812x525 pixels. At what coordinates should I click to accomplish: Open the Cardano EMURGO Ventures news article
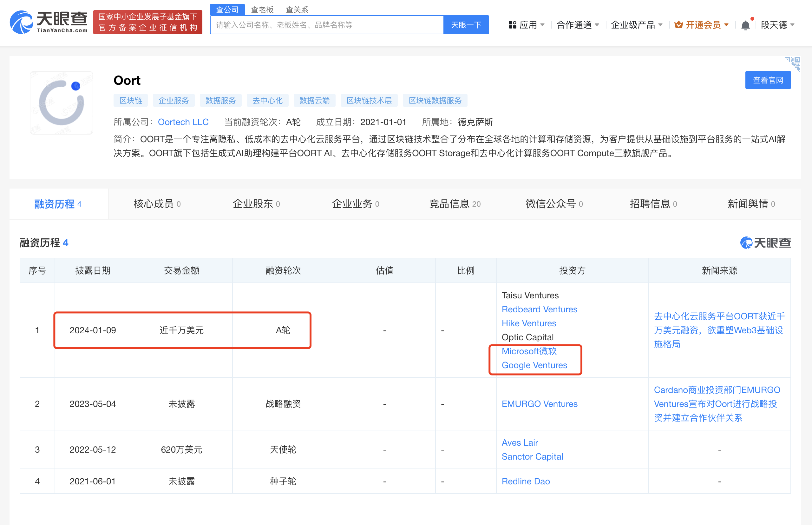tap(717, 404)
